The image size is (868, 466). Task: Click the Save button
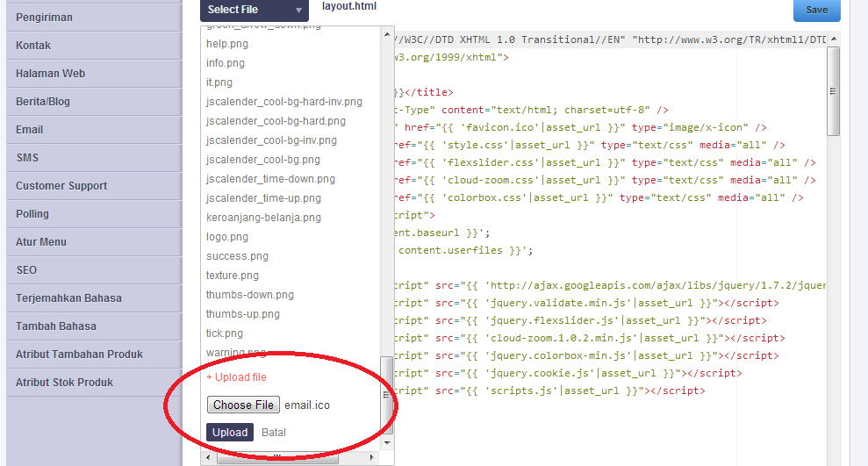click(816, 10)
